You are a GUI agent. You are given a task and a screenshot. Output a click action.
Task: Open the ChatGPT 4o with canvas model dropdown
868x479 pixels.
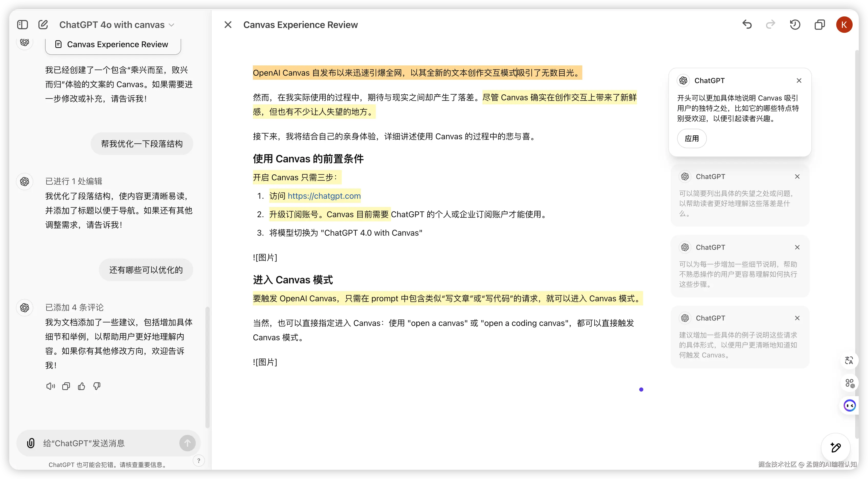point(117,25)
